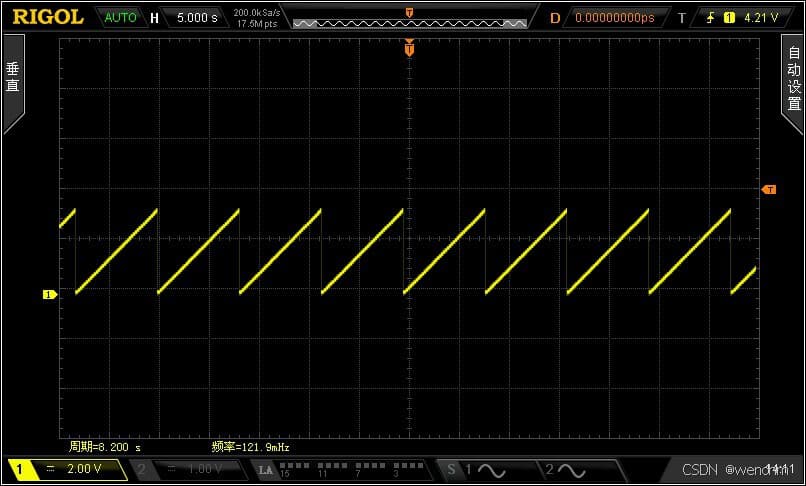Click the delay value 0.00000000ps
The width and height of the screenshot is (806, 486).
[x=615, y=18]
